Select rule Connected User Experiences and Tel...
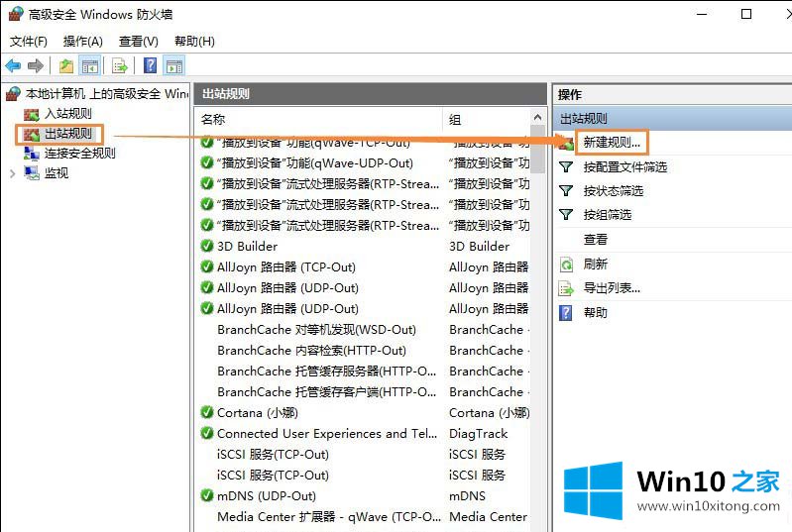The width and height of the screenshot is (792, 532). coord(327,434)
